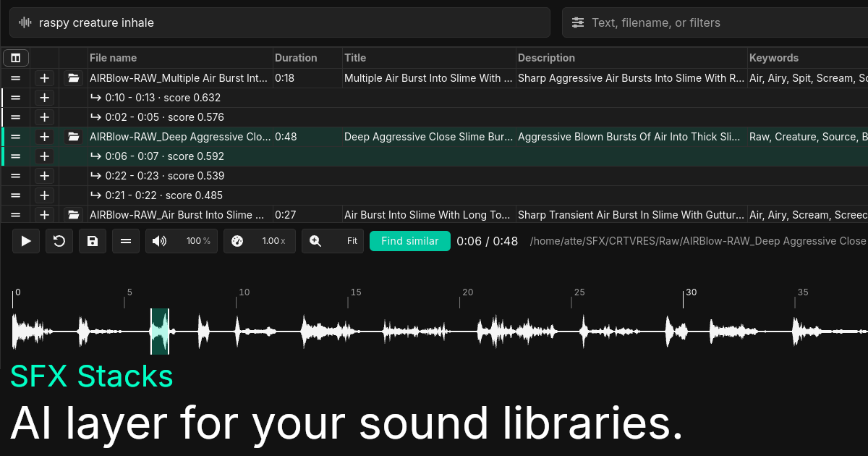Click the 30 second mark on the waveform ruler

pyautogui.click(x=691, y=292)
